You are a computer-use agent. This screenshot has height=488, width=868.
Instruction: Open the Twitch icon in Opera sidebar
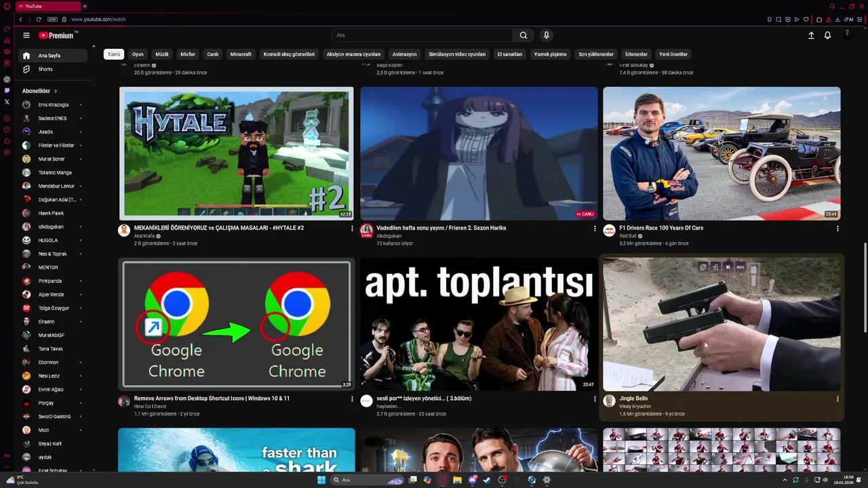[x=7, y=90]
